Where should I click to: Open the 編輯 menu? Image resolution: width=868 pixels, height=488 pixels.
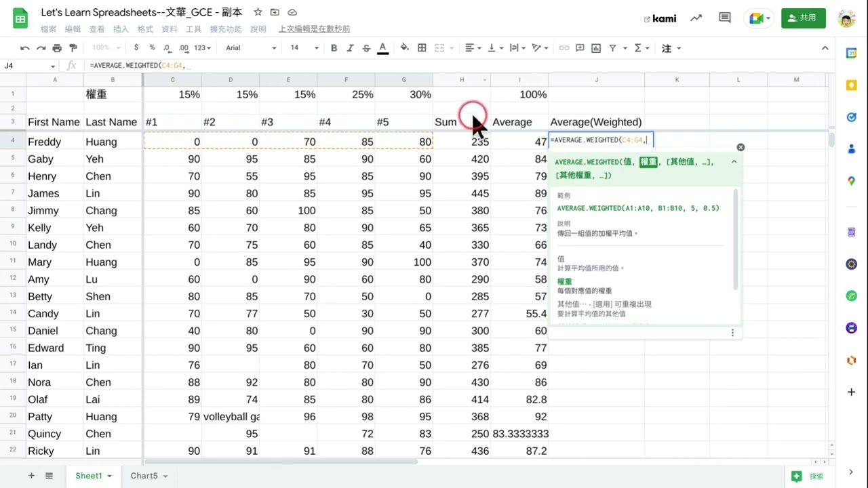pos(73,29)
